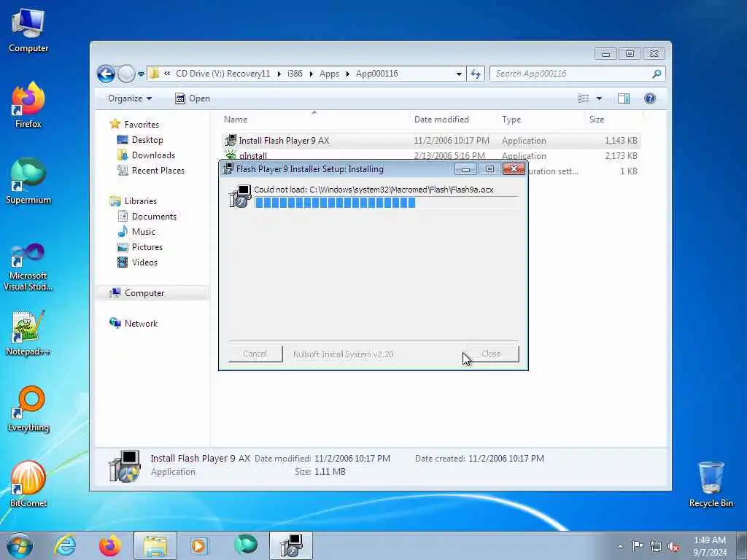Toggle the preview pane button
747x560 pixels.
[x=623, y=98]
